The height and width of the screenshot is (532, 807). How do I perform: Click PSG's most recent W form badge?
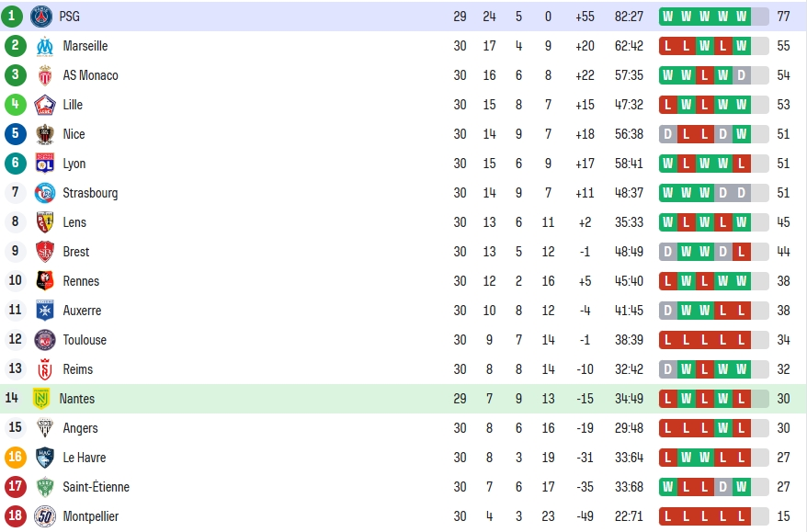coord(741,17)
